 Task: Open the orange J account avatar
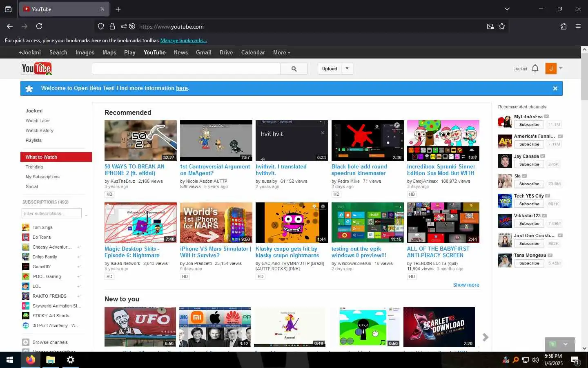[551, 68]
